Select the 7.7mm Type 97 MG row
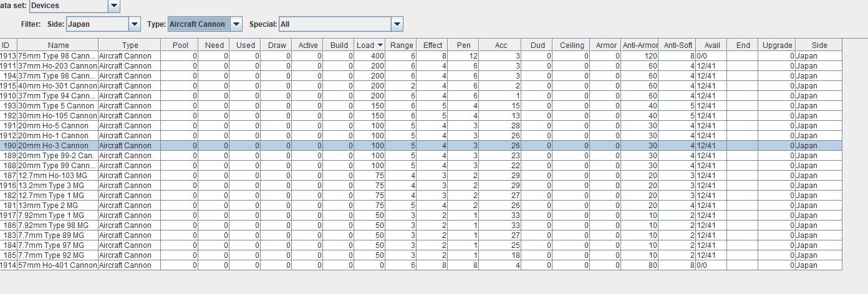The height and width of the screenshot is (294, 868). [x=421, y=245]
